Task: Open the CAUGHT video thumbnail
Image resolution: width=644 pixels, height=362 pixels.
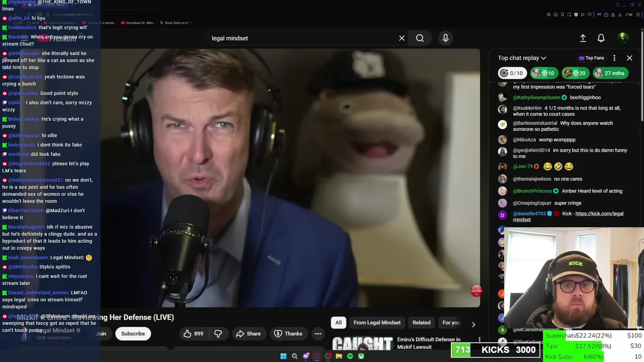Action: [362, 343]
